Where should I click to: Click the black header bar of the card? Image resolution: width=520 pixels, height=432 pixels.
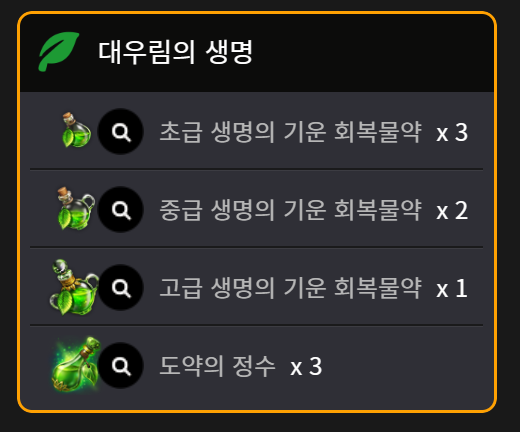click(257, 53)
